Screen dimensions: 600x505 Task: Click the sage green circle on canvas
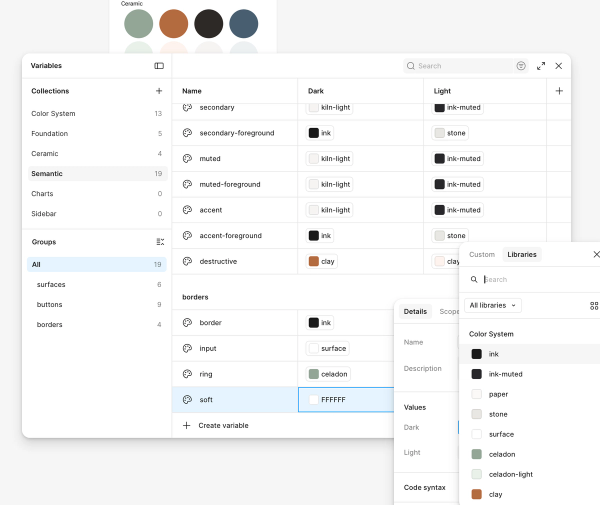pyautogui.click(x=139, y=24)
